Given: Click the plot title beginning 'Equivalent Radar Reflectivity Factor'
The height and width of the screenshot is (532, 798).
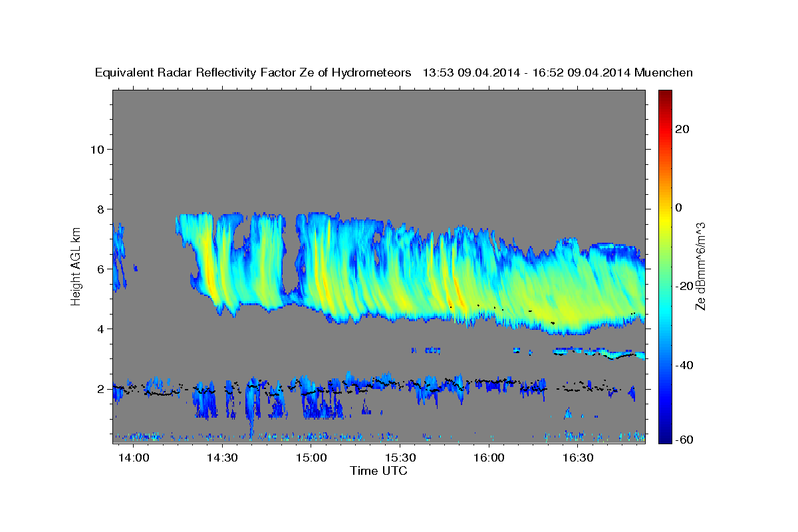Looking at the screenshot, I should point(394,72).
